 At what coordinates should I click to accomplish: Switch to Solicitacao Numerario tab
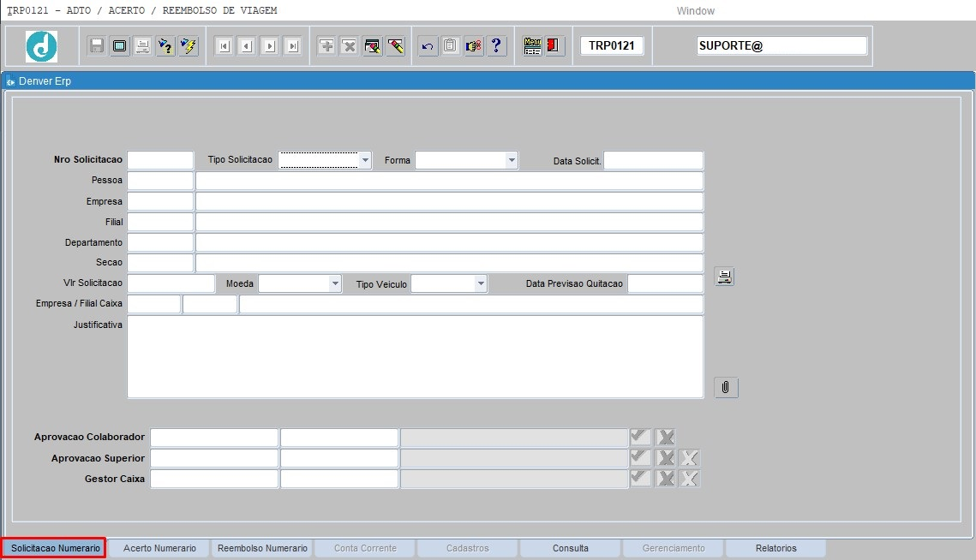[x=55, y=548]
